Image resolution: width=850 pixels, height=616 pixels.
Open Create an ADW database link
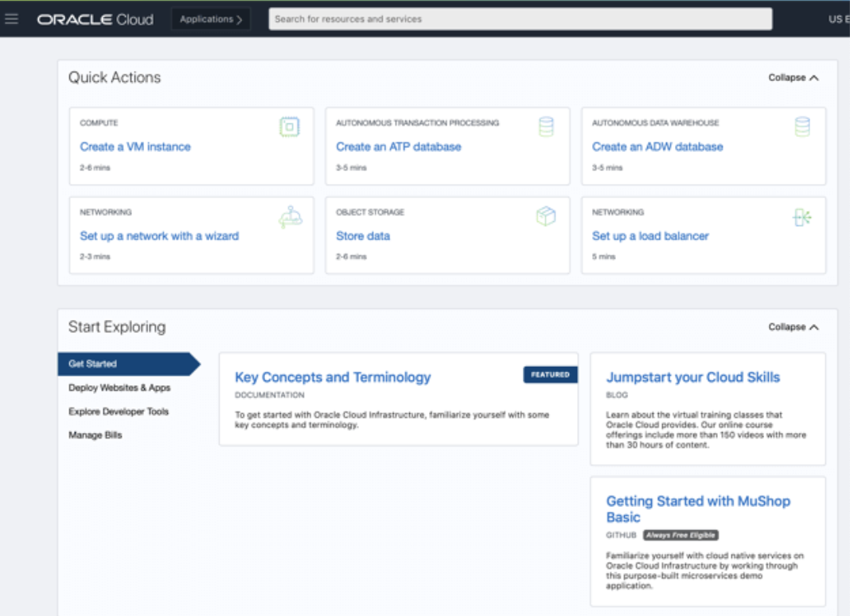(x=657, y=147)
